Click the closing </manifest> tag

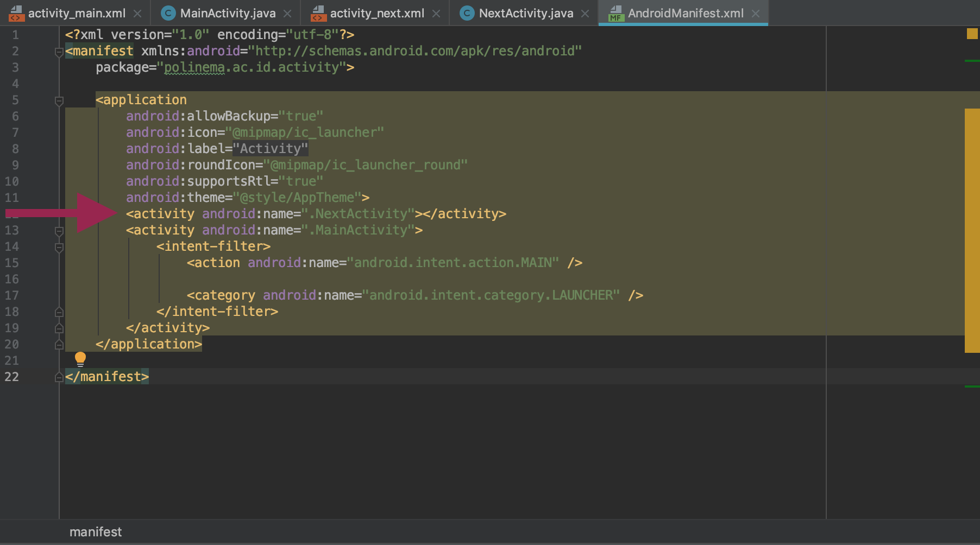tap(107, 377)
